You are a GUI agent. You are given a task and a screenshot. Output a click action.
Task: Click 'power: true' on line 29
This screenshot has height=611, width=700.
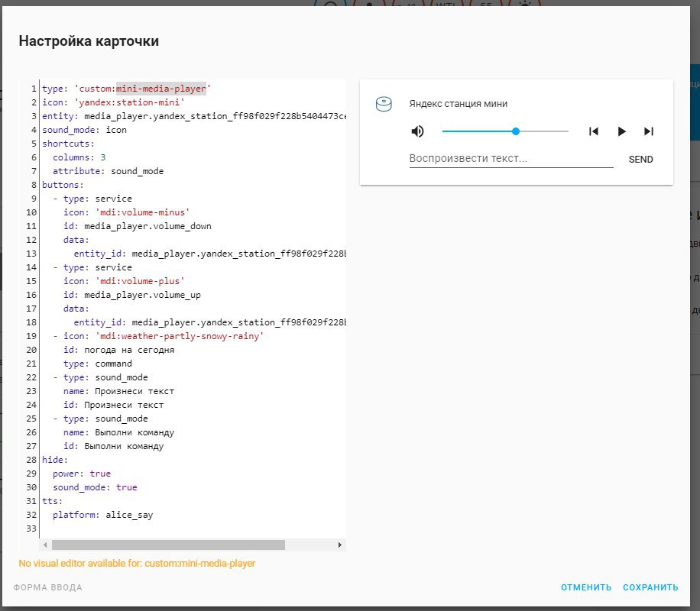(82, 474)
